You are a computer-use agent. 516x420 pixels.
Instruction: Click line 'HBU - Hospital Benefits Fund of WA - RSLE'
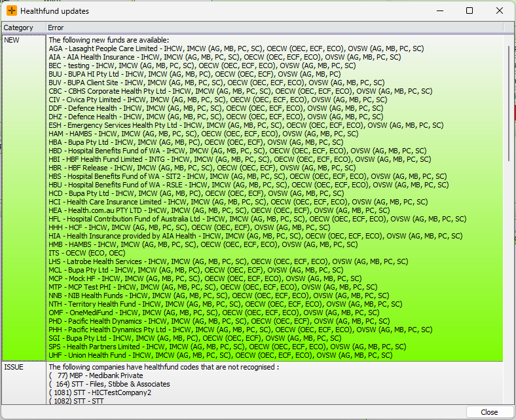[x=249, y=185]
